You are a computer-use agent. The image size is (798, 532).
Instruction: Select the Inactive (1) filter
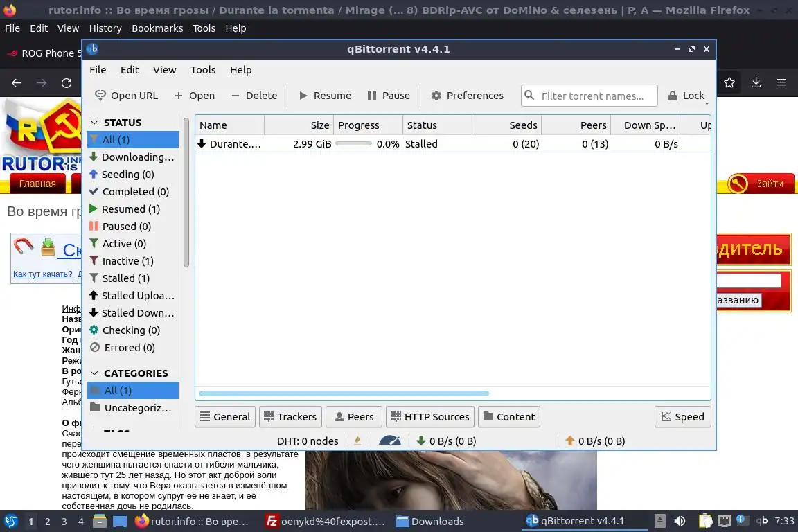point(133,260)
